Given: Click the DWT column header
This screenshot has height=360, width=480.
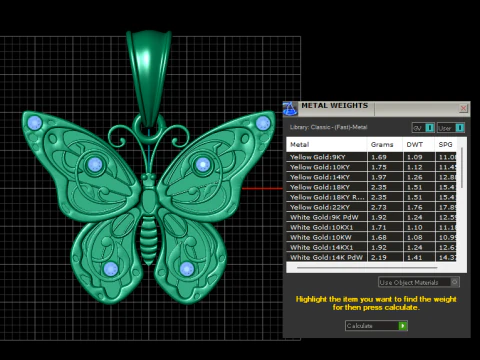Looking at the screenshot, I should 418,145.
